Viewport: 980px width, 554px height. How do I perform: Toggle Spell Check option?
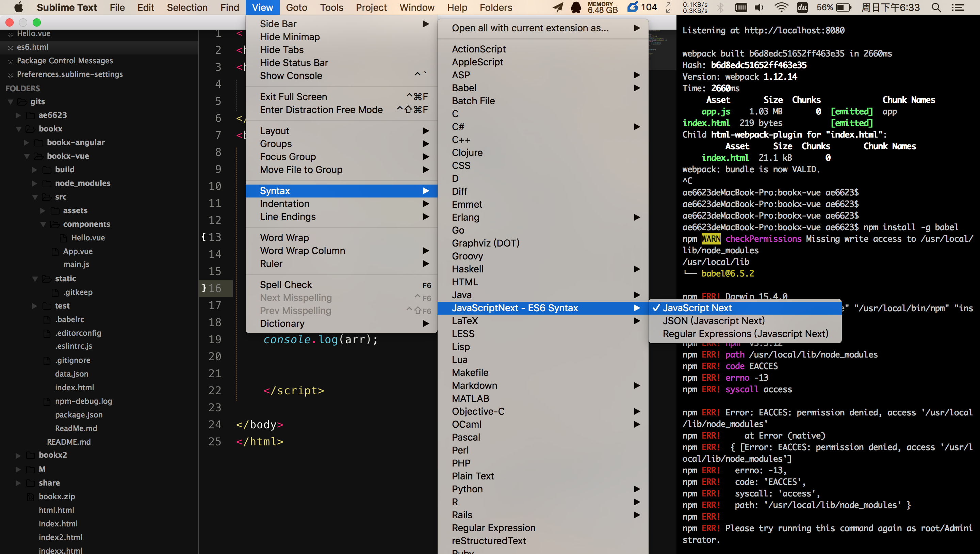(x=341, y=285)
